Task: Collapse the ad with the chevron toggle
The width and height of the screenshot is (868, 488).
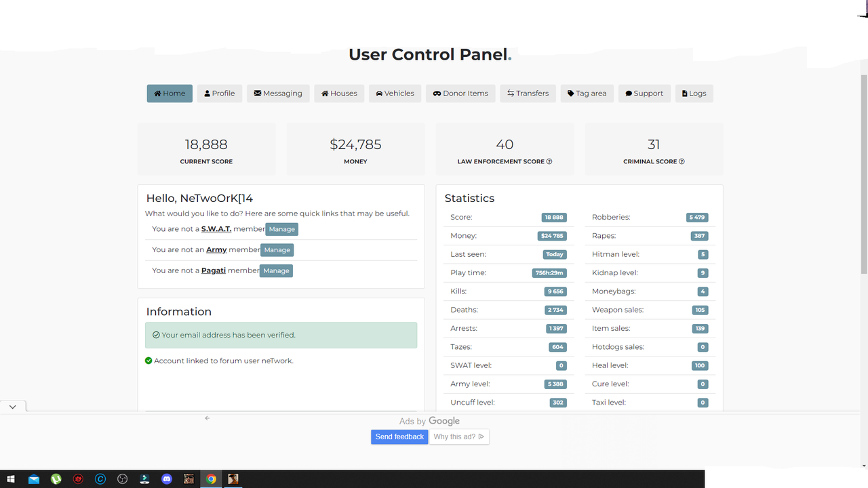Action: pyautogui.click(x=13, y=407)
